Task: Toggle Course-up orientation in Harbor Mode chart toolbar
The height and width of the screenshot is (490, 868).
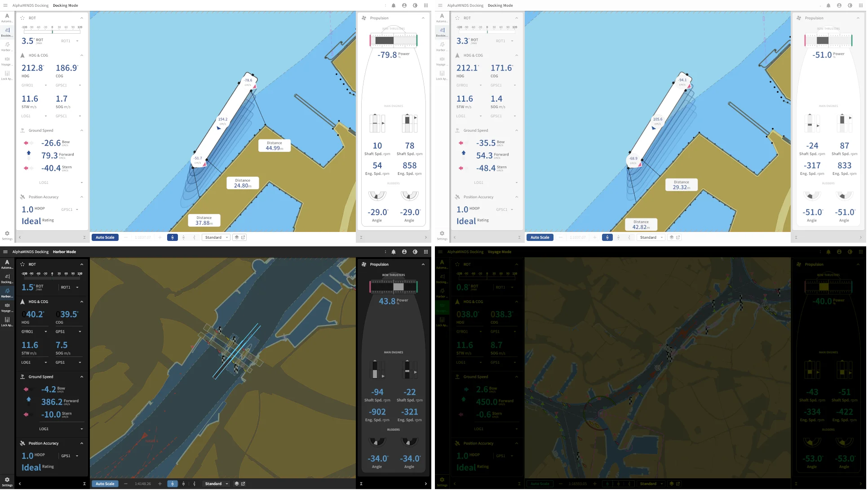Action: coord(195,484)
